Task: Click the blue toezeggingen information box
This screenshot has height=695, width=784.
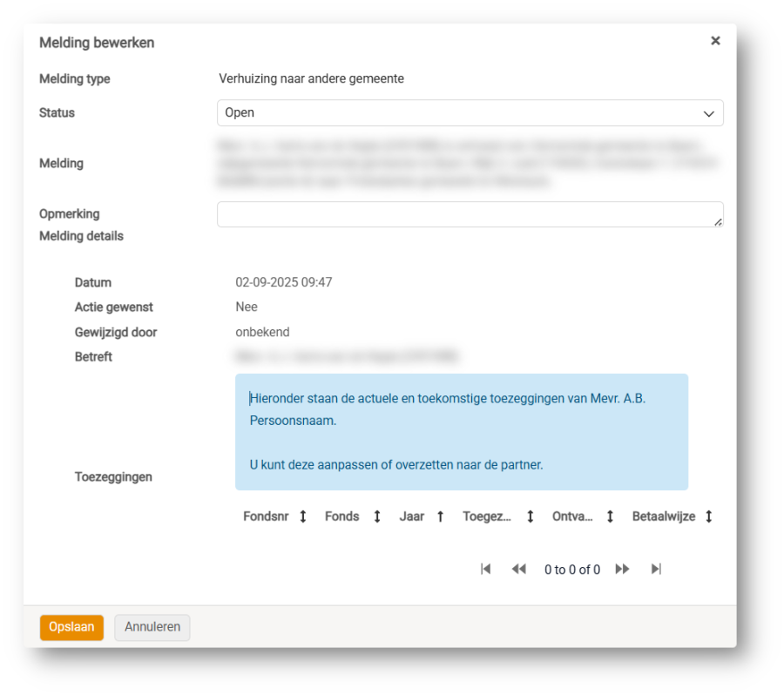Action: click(461, 432)
